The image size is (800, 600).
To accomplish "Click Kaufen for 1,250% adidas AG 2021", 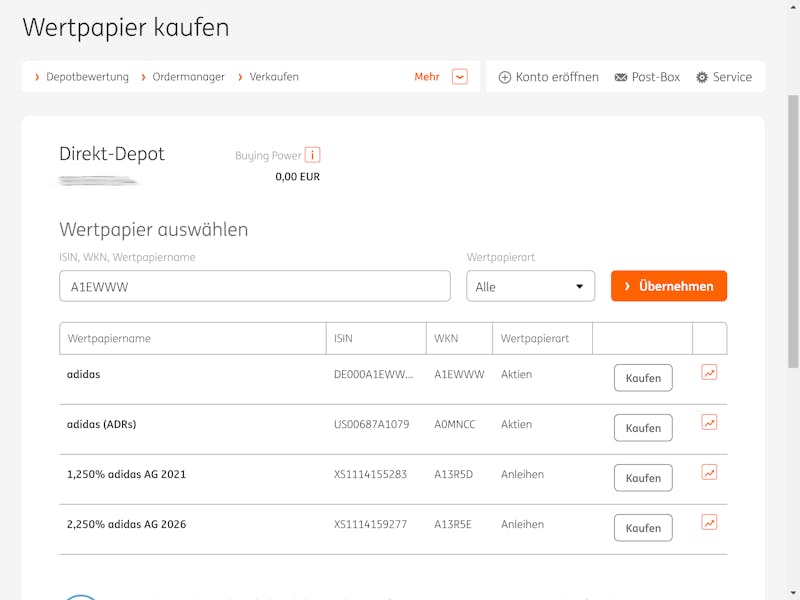I will tap(643, 478).
